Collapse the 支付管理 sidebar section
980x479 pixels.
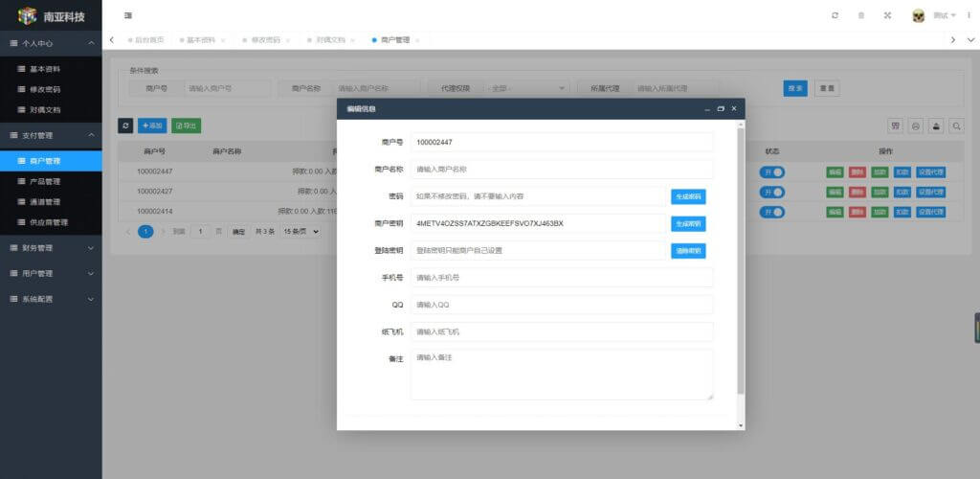tap(51, 135)
